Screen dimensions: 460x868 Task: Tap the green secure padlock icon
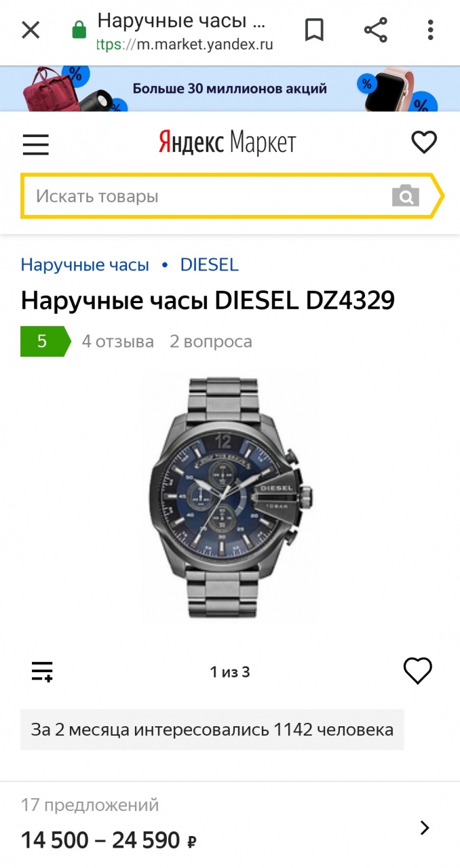pos(79,30)
